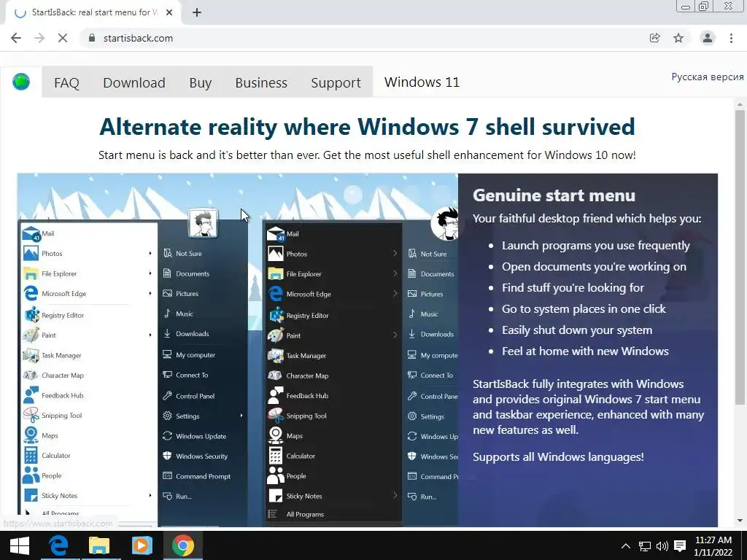The width and height of the screenshot is (747, 560).
Task: Bookmark this page with star icon
Action: 678,38
